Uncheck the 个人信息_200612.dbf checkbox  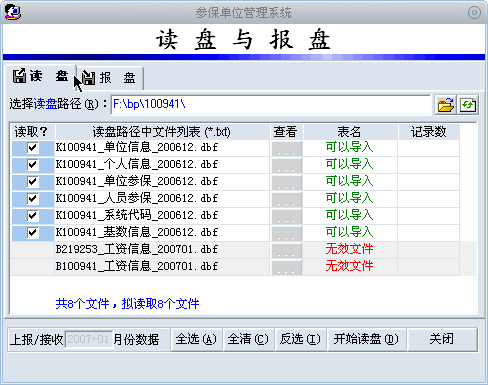32,165
